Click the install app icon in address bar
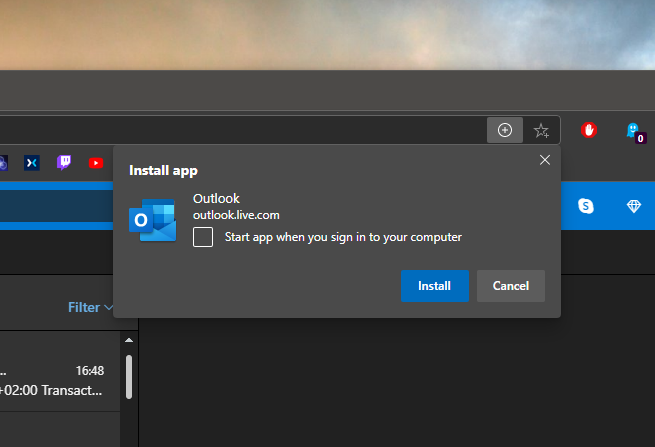Screen dimensions: 655x447 coord(505,130)
